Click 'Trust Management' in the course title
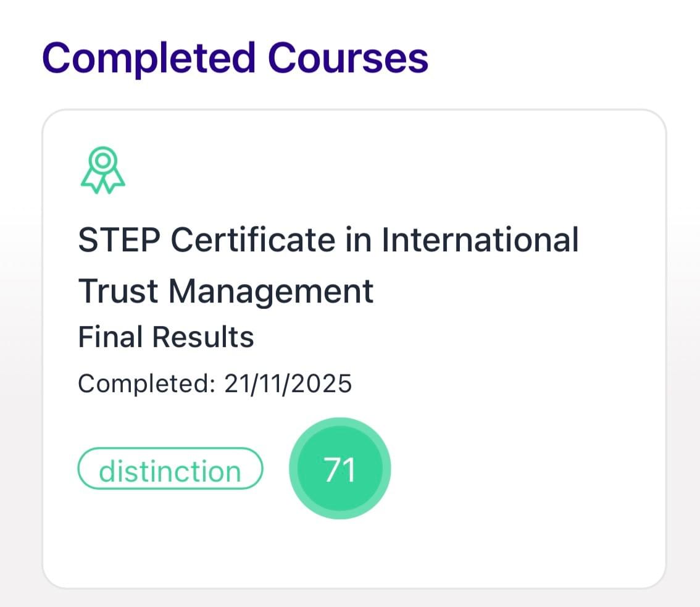700x607 pixels. [226, 290]
